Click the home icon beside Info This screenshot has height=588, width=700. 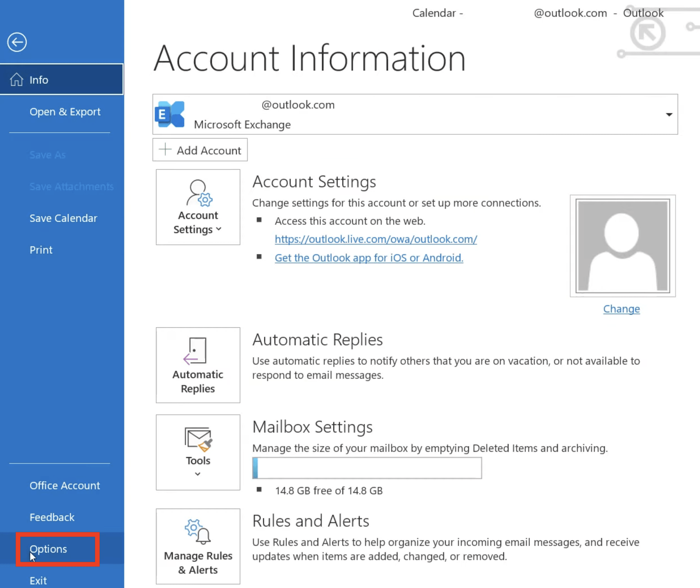17,80
